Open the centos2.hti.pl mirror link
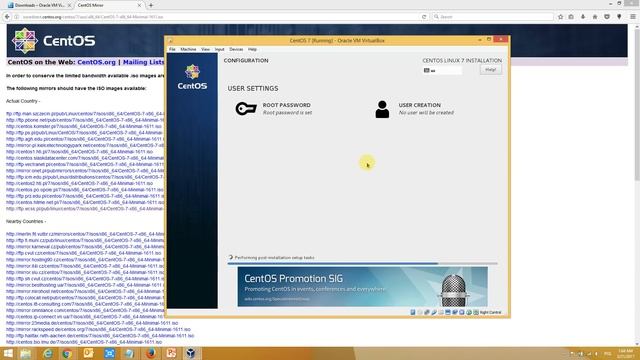 pyautogui.click(x=79, y=183)
